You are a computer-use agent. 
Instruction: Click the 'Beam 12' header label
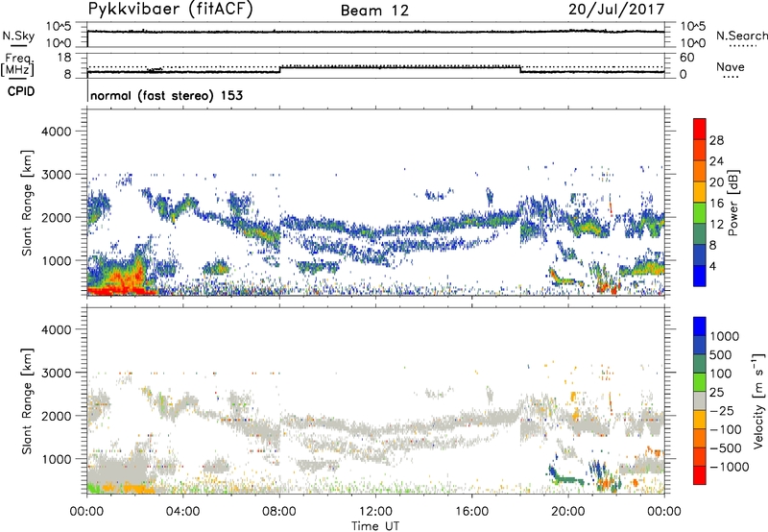pyautogui.click(x=374, y=11)
